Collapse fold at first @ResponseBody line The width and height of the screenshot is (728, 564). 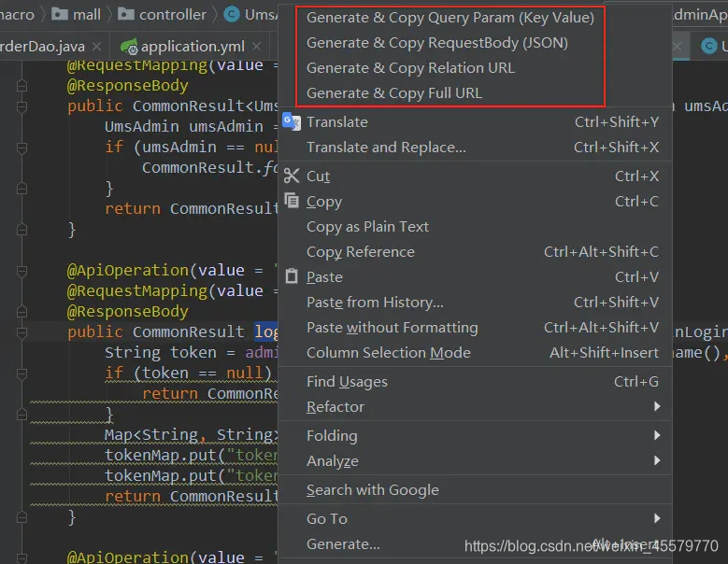click(x=21, y=86)
